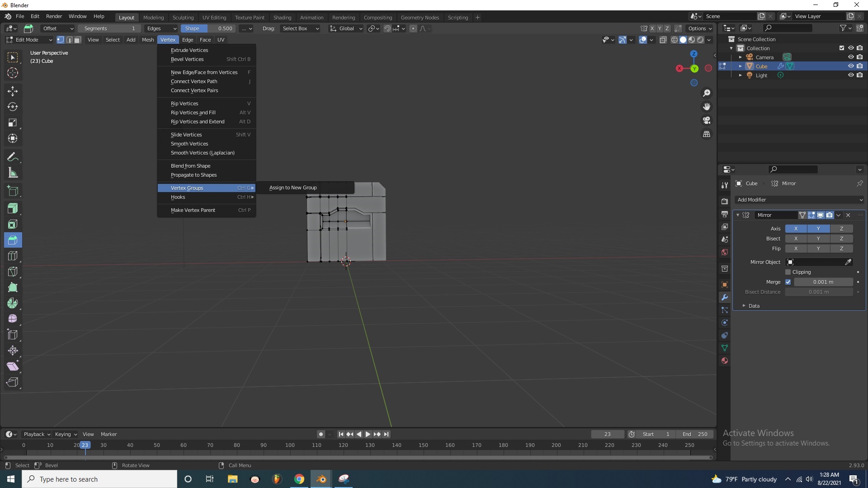Uncheck the Merge checkbox

[788, 282]
